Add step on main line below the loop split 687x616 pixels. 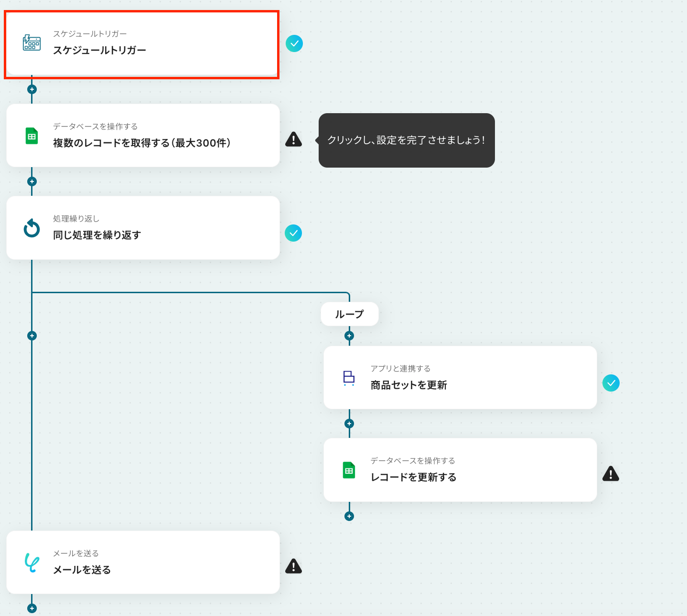(32, 336)
